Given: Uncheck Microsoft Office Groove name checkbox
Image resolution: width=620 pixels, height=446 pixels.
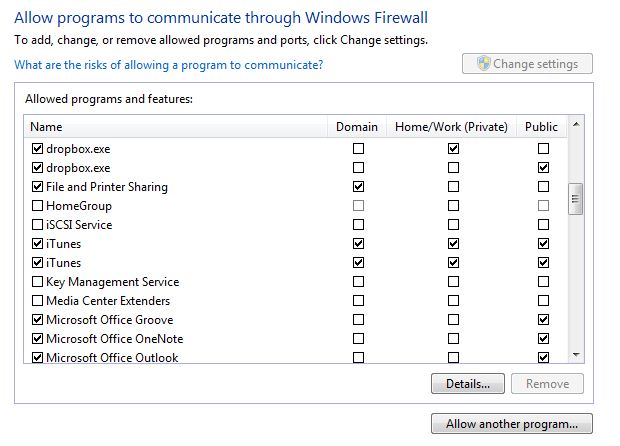Looking at the screenshot, I should (x=38, y=320).
